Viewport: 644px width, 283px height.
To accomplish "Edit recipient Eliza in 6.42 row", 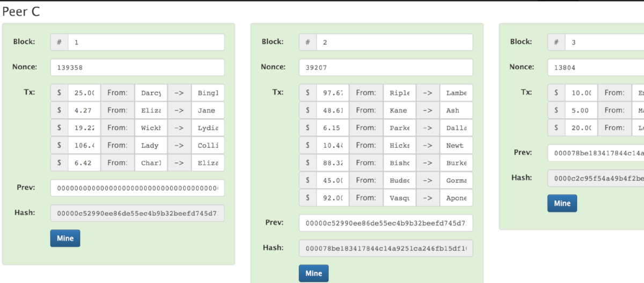I will [208, 163].
